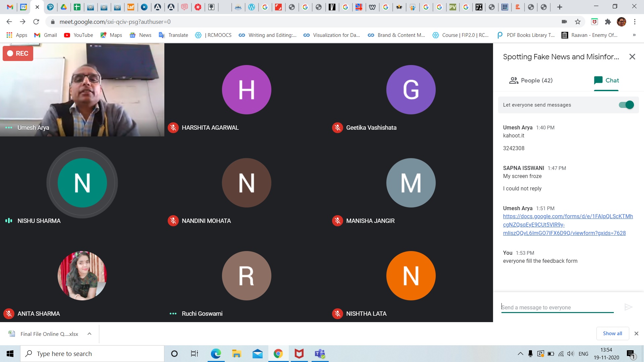
Task: Click the red REC recording indicator
Action: pos(18,53)
